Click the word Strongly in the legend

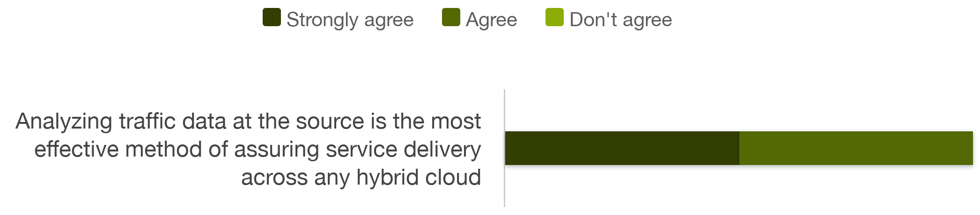point(322,20)
